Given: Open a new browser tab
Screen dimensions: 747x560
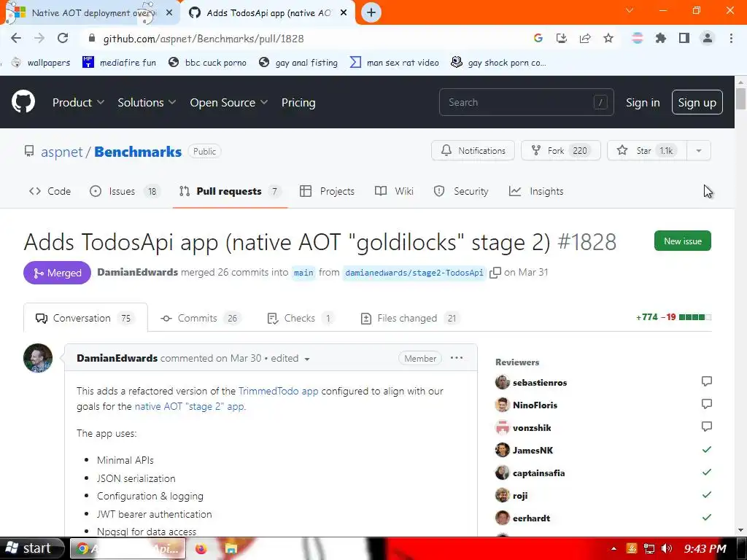Looking at the screenshot, I should click(371, 12).
